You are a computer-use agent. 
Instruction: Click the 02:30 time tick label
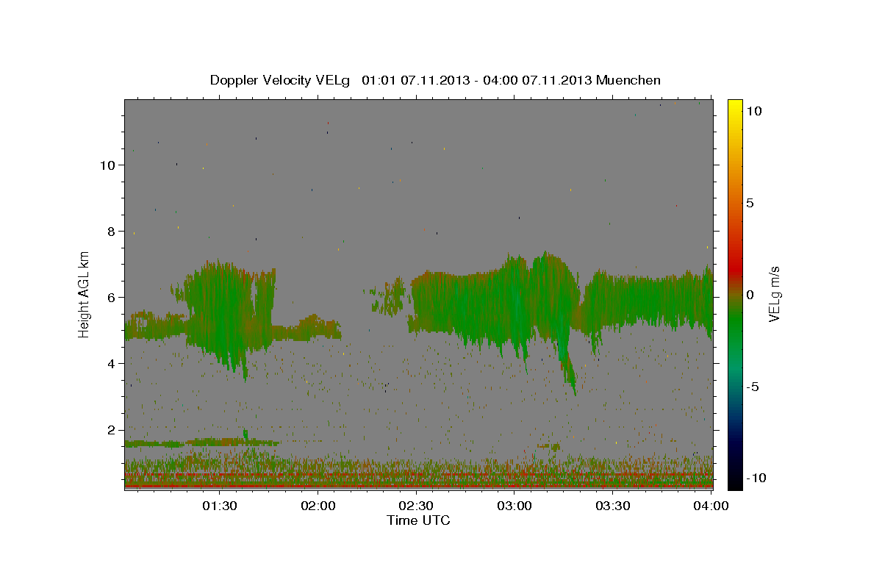pyautogui.click(x=417, y=506)
